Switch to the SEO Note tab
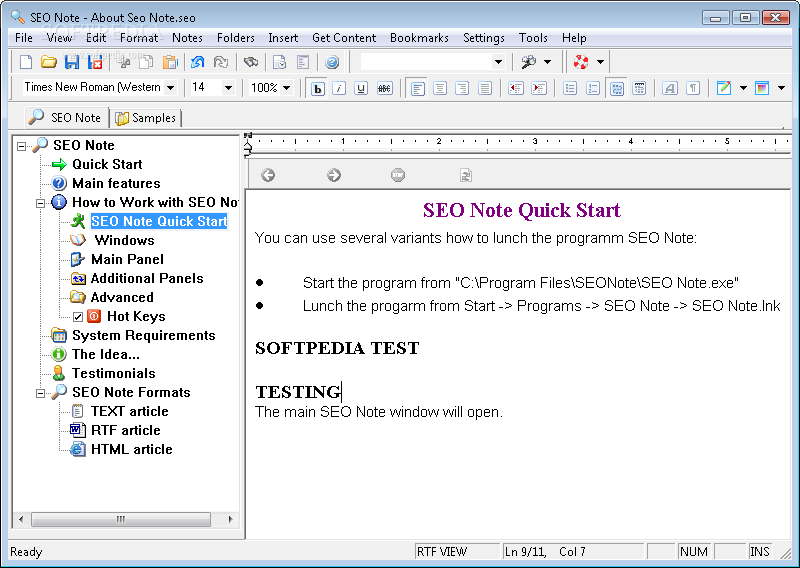The width and height of the screenshot is (800, 568). pos(66,117)
